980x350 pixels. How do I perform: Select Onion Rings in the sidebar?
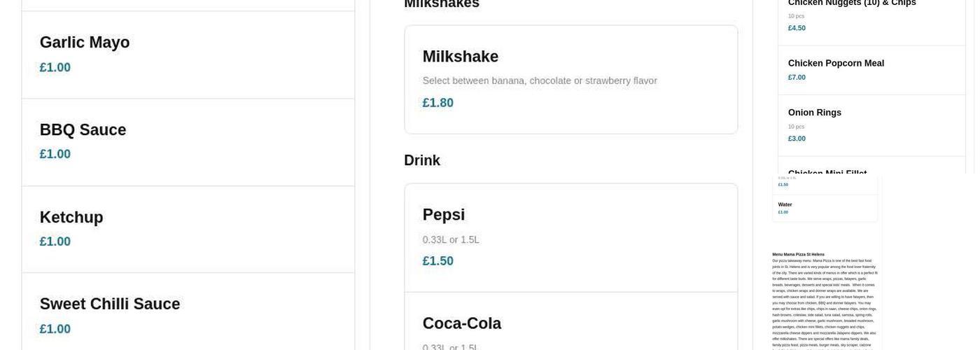coord(814,113)
